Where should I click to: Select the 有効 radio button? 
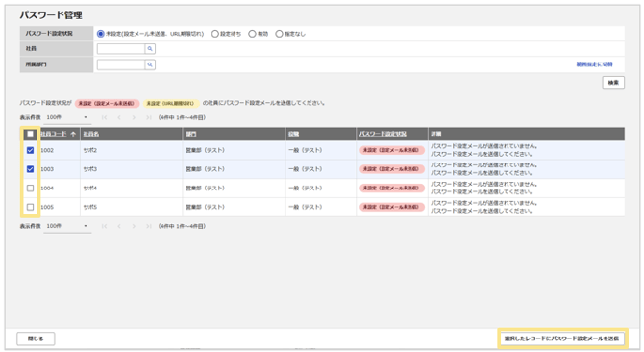[252, 34]
